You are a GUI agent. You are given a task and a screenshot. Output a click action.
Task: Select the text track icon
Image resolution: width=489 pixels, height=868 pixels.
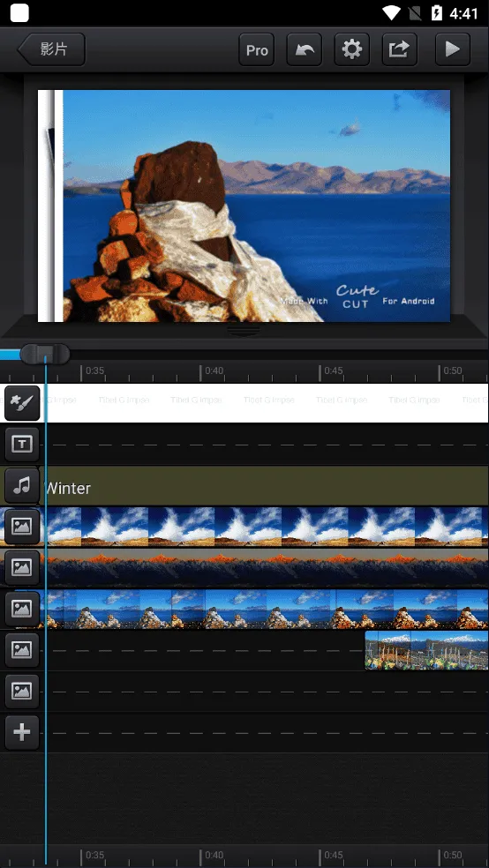pos(22,444)
